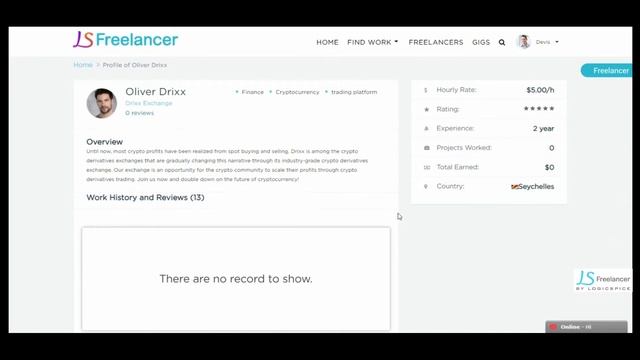This screenshot has width=640, height=360.
Task: Click the LS Freelancer logo
Action: click(125, 40)
